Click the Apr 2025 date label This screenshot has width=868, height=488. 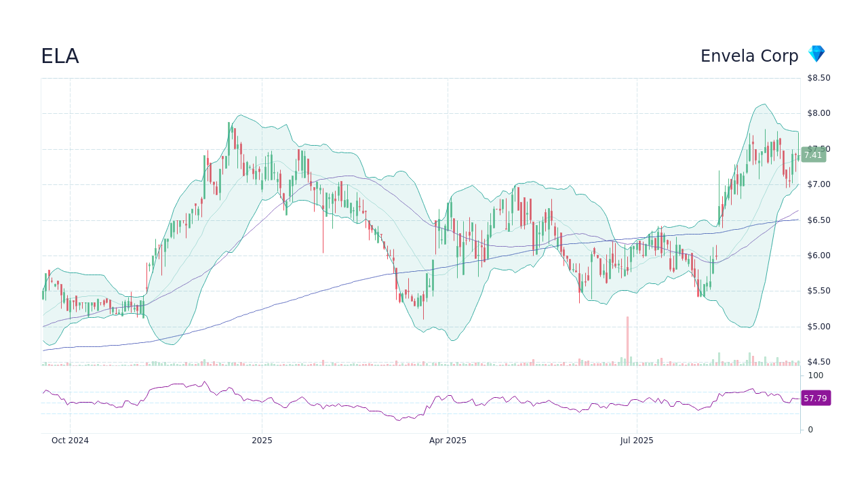tap(448, 441)
